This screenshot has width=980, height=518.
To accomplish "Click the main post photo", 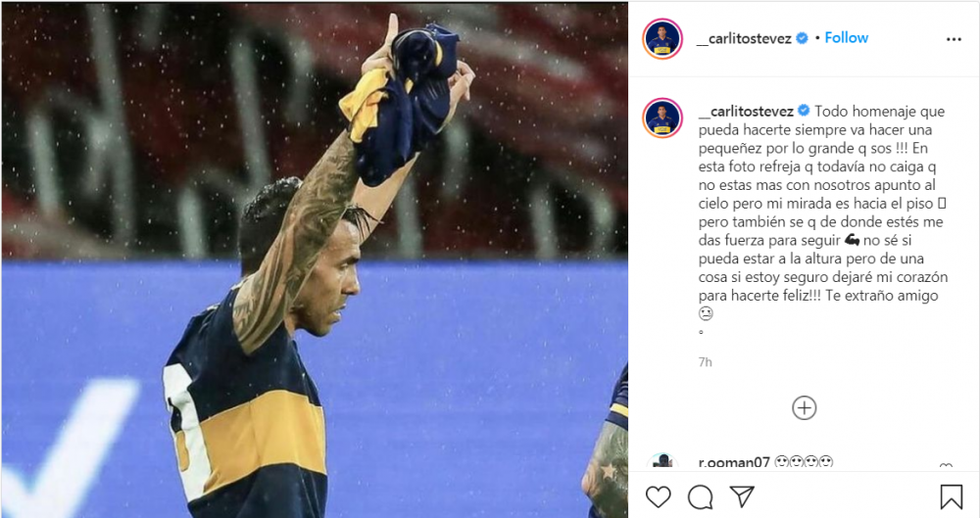I will click(x=315, y=259).
